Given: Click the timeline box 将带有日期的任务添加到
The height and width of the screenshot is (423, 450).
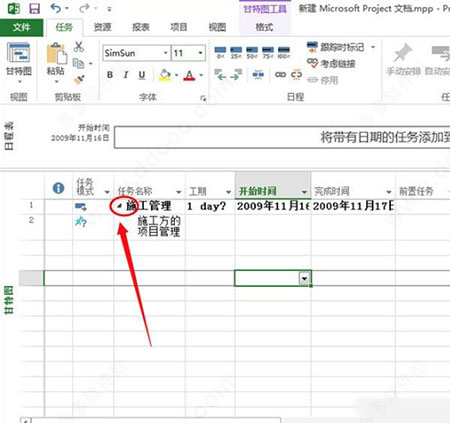Looking at the screenshot, I should (x=282, y=137).
